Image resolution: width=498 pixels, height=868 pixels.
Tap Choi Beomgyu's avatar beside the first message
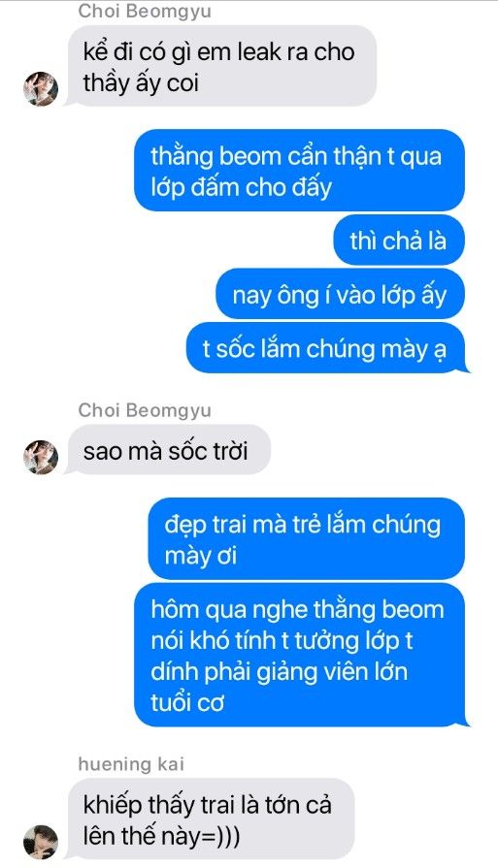pyautogui.click(x=41, y=88)
